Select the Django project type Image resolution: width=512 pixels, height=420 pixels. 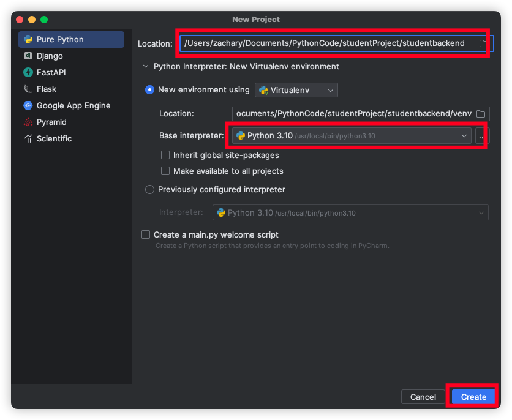[x=71, y=56]
